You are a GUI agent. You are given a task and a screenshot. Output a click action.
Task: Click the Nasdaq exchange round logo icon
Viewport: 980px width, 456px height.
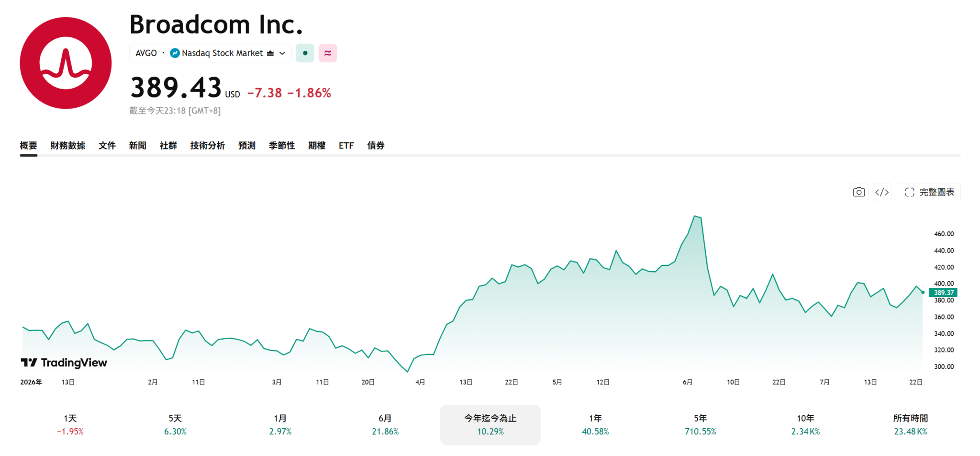pos(175,53)
